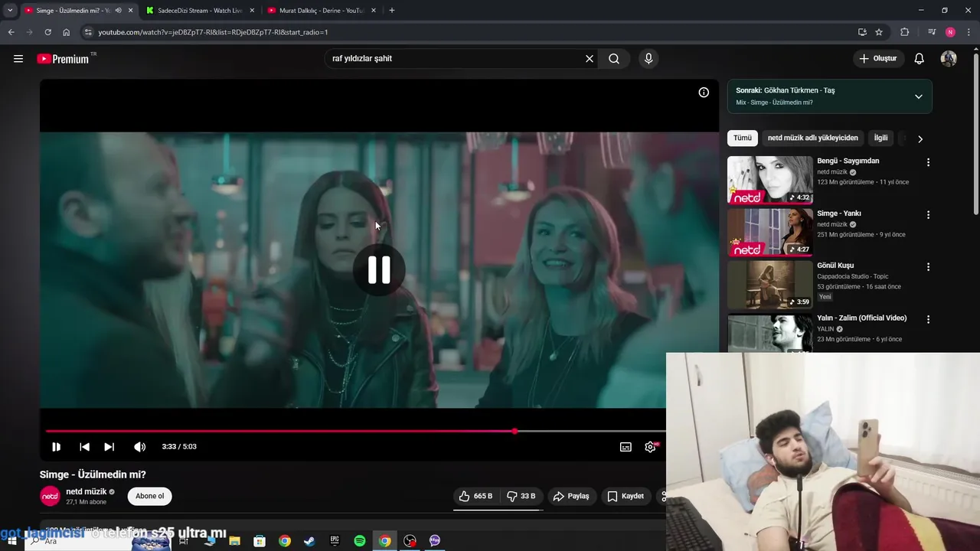Screen dimensions: 980x551
Task: Open Epic Games Launcher from taskbar
Action: (x=335, y=541)
